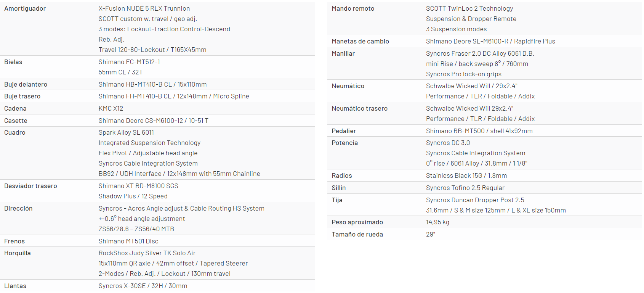Click the Spark Alloy SL 6011 text

coord(126,132)
